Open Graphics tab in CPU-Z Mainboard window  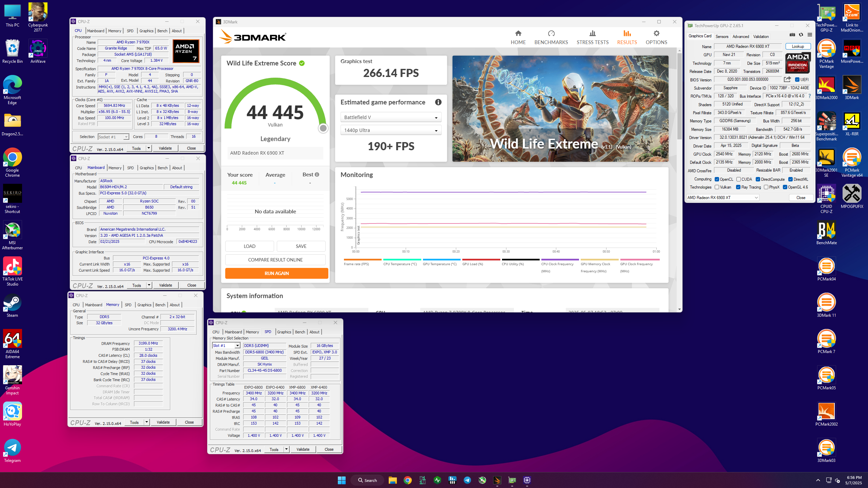[x=147, y=168]
